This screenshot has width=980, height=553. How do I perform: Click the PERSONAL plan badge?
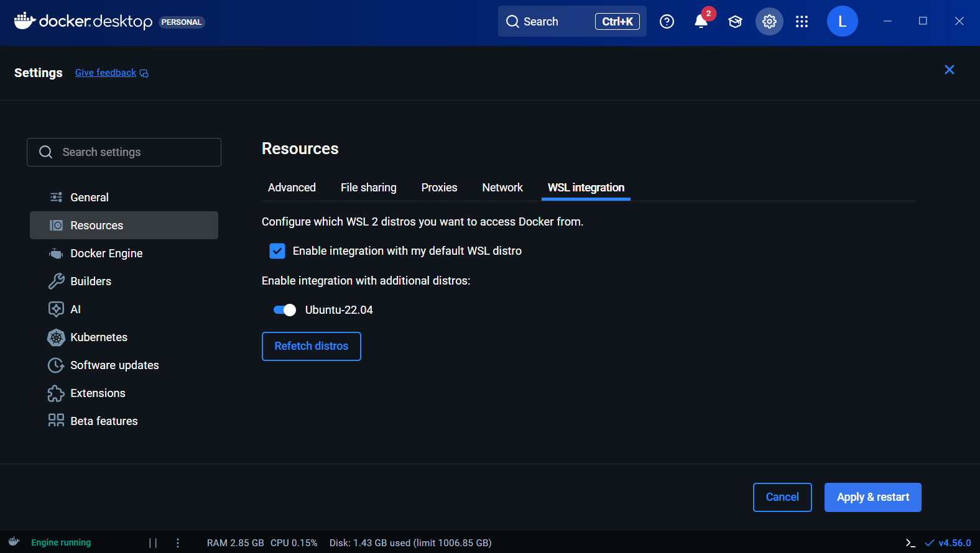tap(182, 22)
